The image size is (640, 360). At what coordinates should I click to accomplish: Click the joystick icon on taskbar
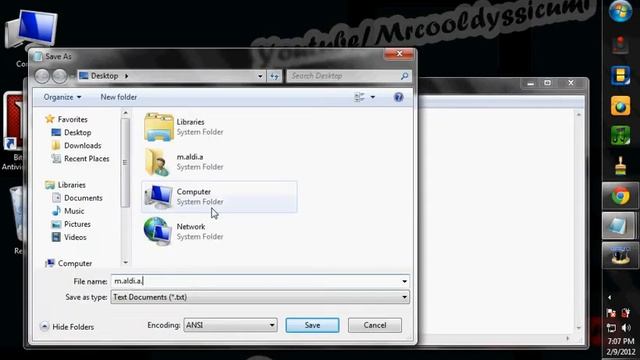coord(620,45)
